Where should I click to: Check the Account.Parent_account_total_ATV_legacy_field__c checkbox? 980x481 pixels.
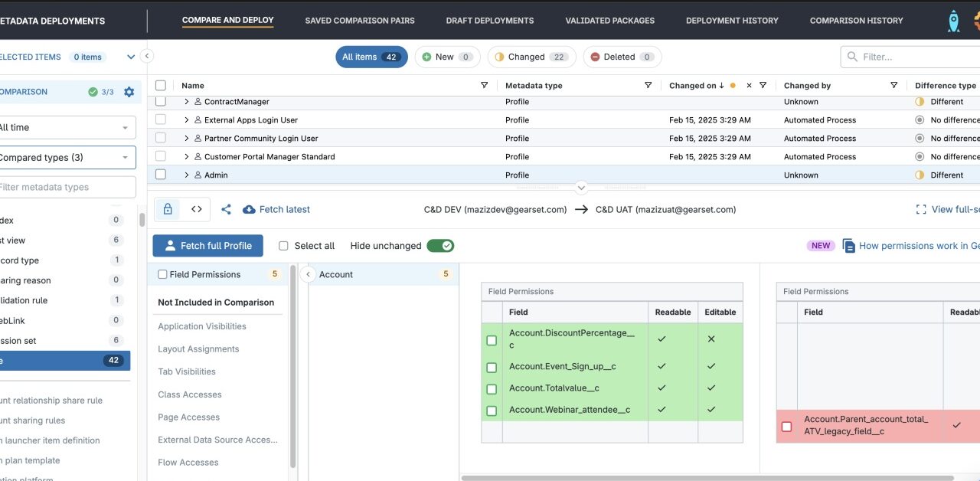click(x=786, y=427)
